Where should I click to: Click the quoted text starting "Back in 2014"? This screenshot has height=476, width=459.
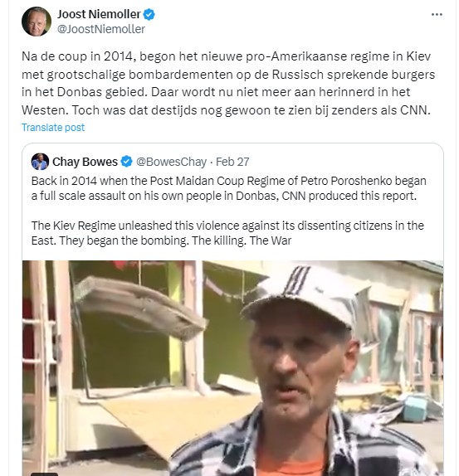pos(229,188)
